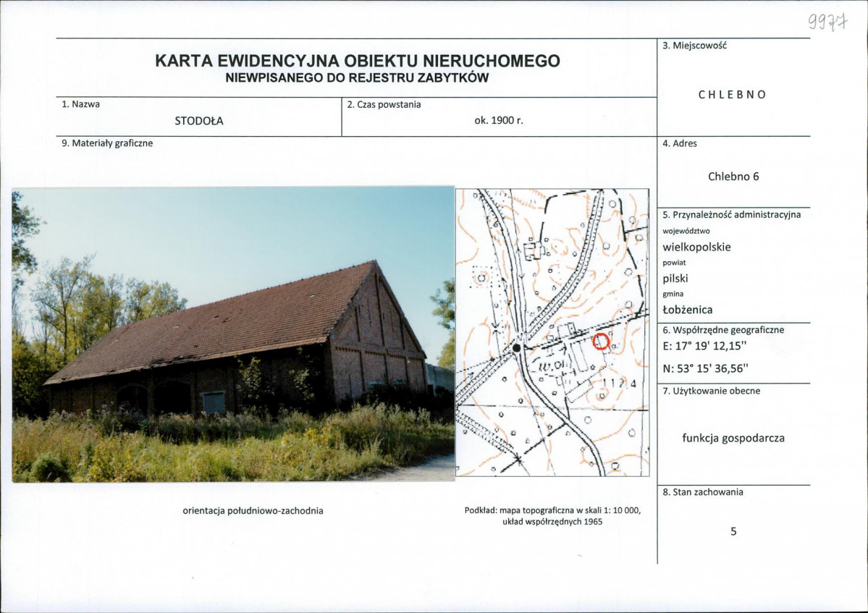The height and width of the screenshot is (613, 868).
Task: Click the caption orientacja południowo-zachodnia
Action: (255, 510)
